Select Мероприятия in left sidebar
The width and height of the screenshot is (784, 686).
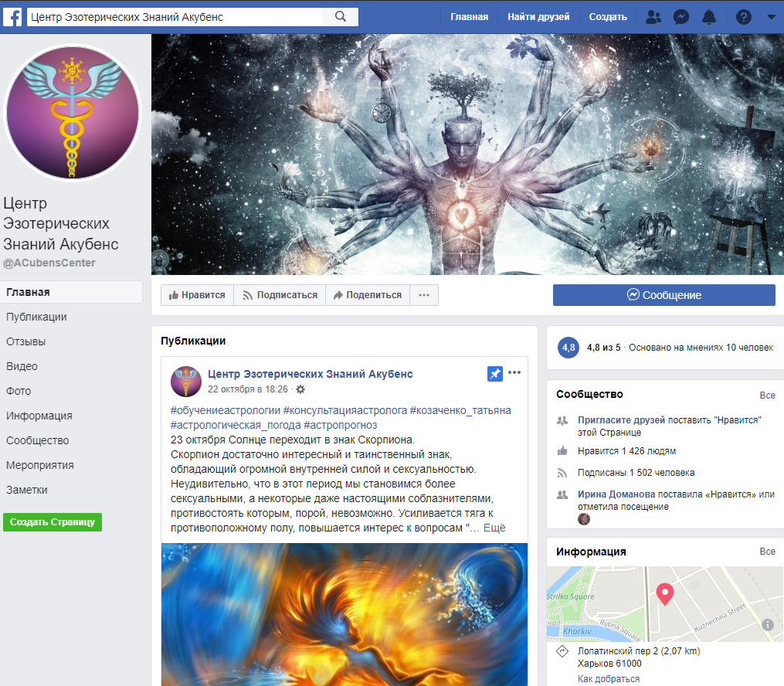pyautogui.click(x=40, y=465)
